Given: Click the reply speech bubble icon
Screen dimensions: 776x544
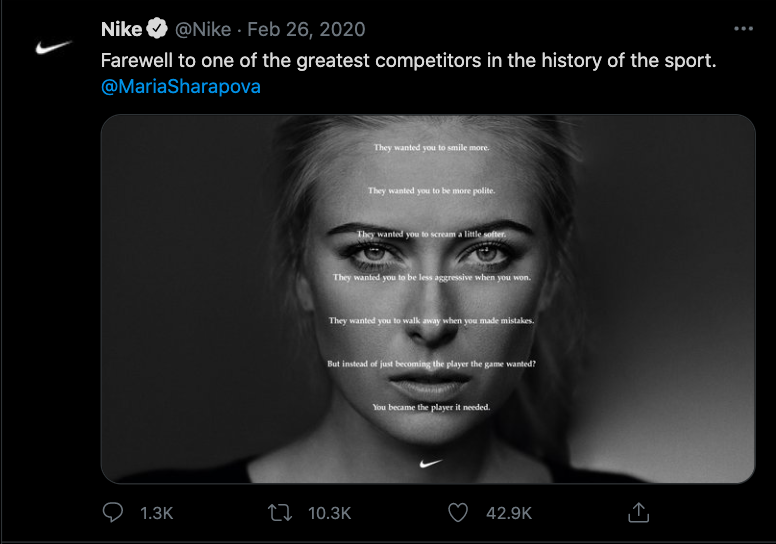Looking at the screenshot, I should [x=114, y=512].
